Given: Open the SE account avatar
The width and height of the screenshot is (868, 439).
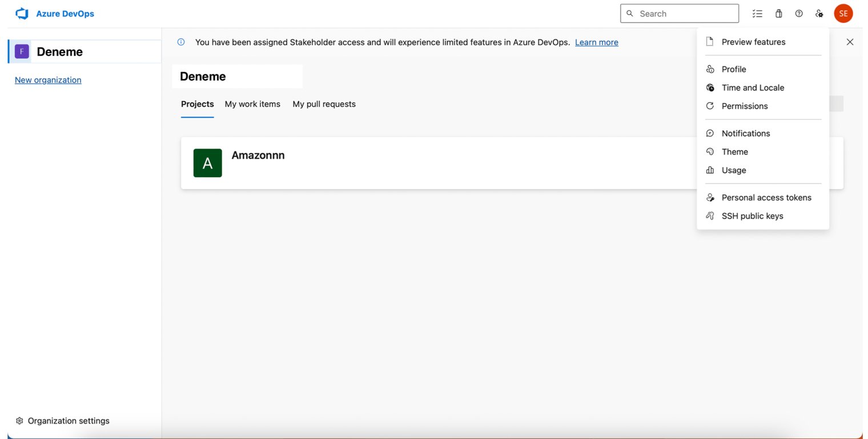Looking at the screenshot, I should [x=843, y=14].
